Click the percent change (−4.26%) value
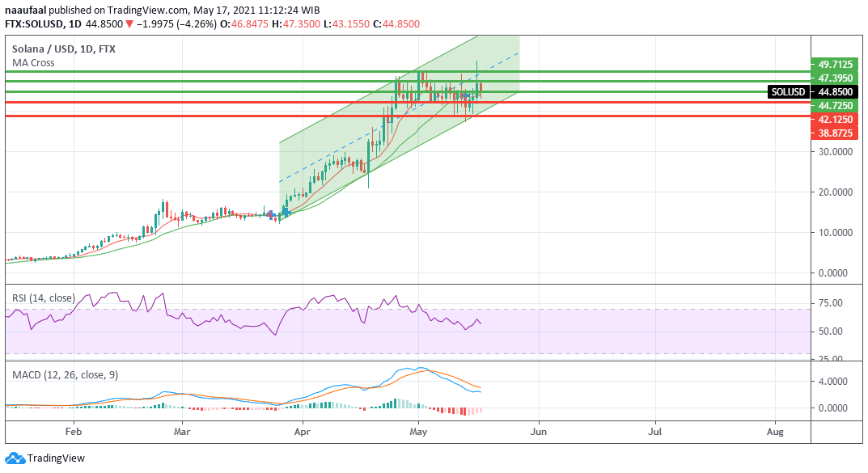Screen dimensions: 868x473 click(197, 23)
